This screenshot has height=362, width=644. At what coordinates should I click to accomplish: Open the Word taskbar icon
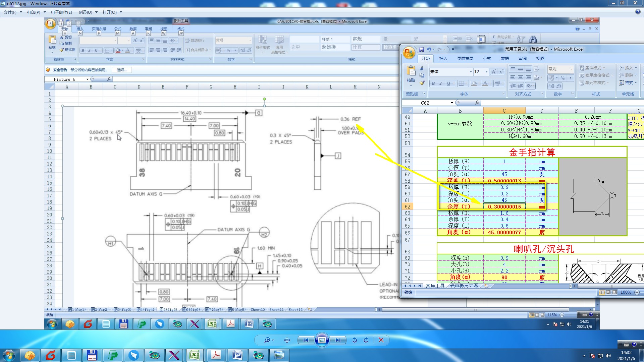(x=237, y=355)
